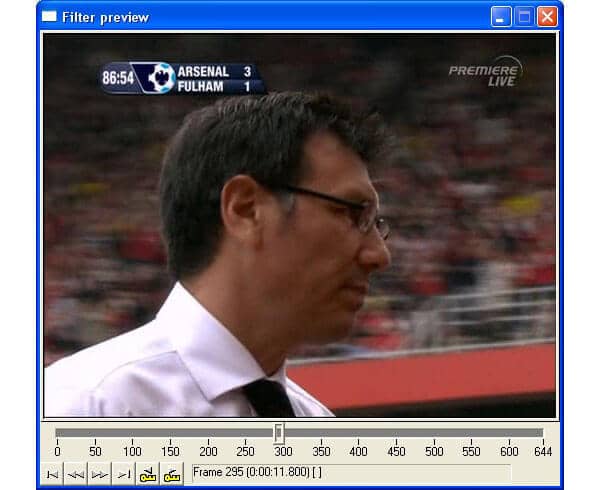Click the seek bar at the 200 mark
This screenshot has width=600, height=490.
(208, 433)
